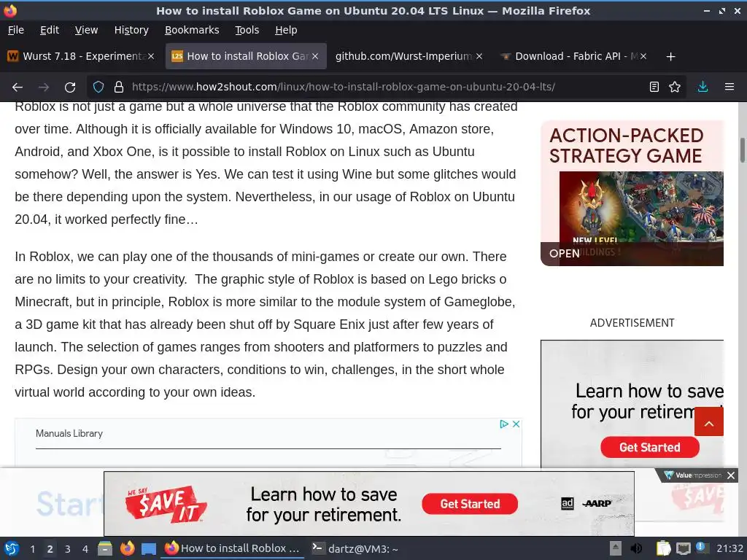
Task: Click Get Started in sidebar AARP ad
Action: [650, 447]
